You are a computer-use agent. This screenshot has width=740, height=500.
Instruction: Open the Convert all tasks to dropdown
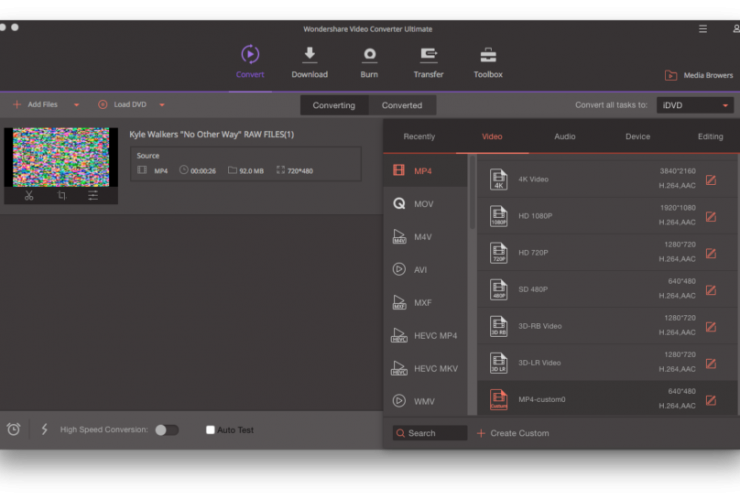695,105
